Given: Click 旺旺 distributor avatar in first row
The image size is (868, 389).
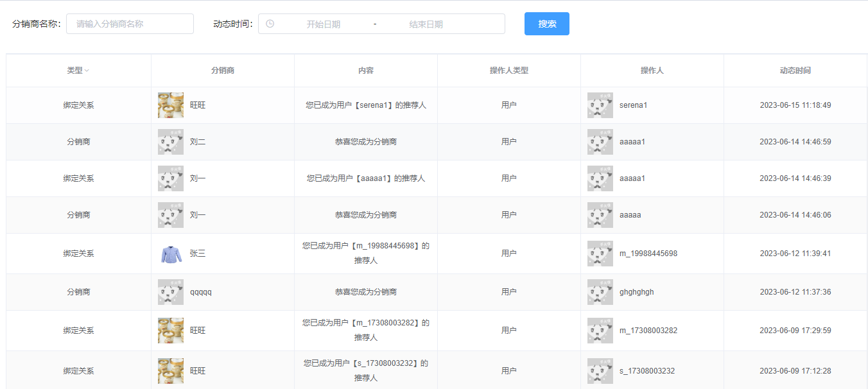Looking at the screenshot, I should click(x=171, y=105).
